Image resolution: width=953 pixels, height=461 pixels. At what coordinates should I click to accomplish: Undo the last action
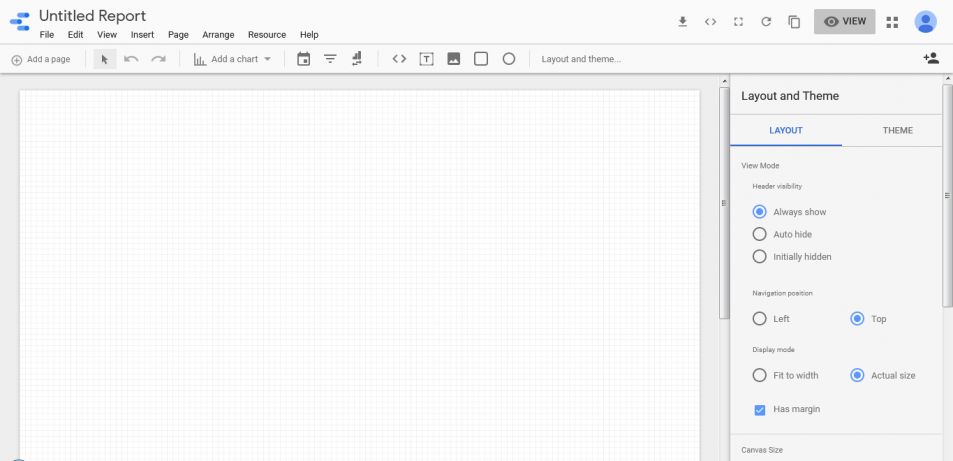pos(131,59)
